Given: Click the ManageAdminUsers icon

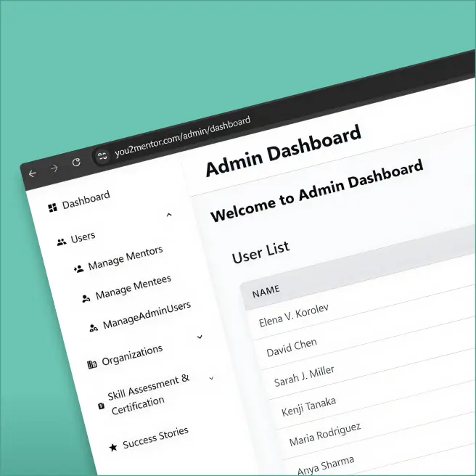Looking at the screenshot, I should point(94,328).
